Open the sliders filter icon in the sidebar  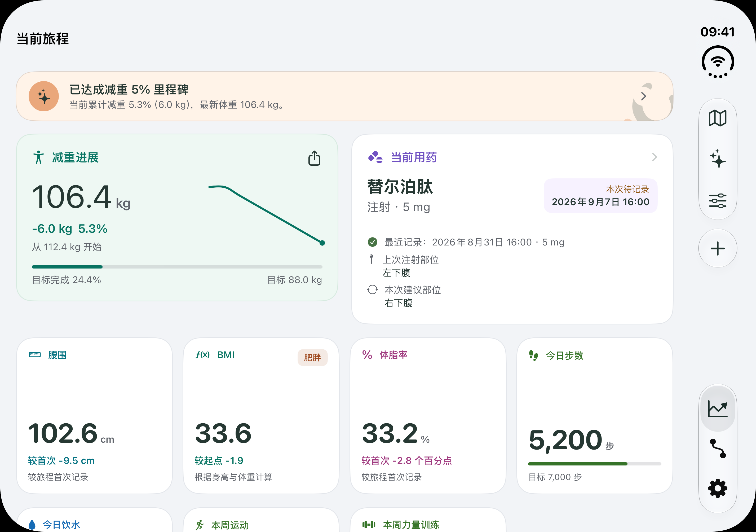tap(718, 200)
